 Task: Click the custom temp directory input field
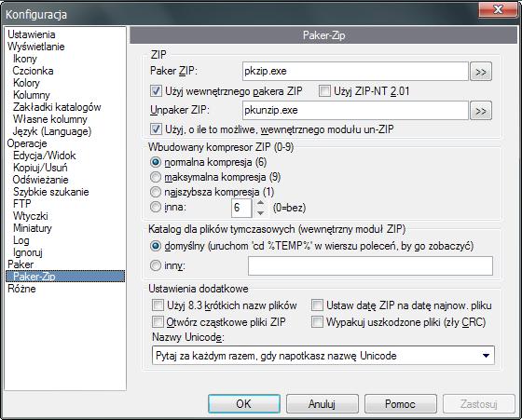[x=370, y=265]
